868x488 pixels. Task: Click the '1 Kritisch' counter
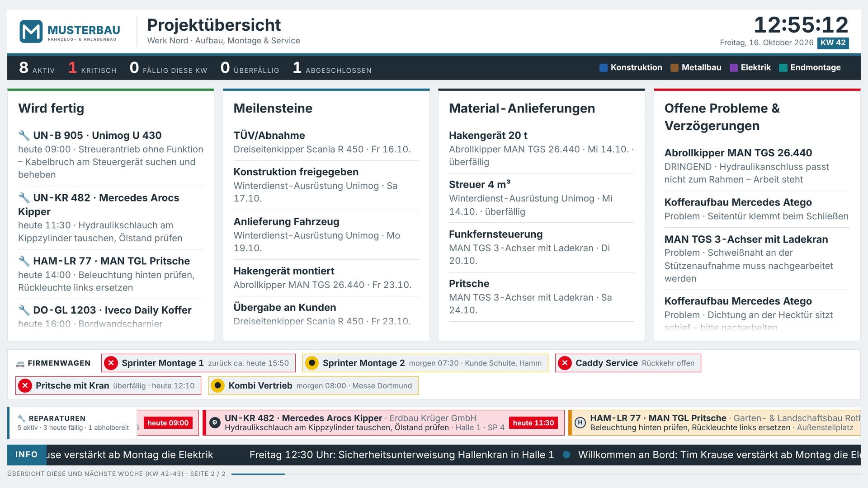[92, 68]
